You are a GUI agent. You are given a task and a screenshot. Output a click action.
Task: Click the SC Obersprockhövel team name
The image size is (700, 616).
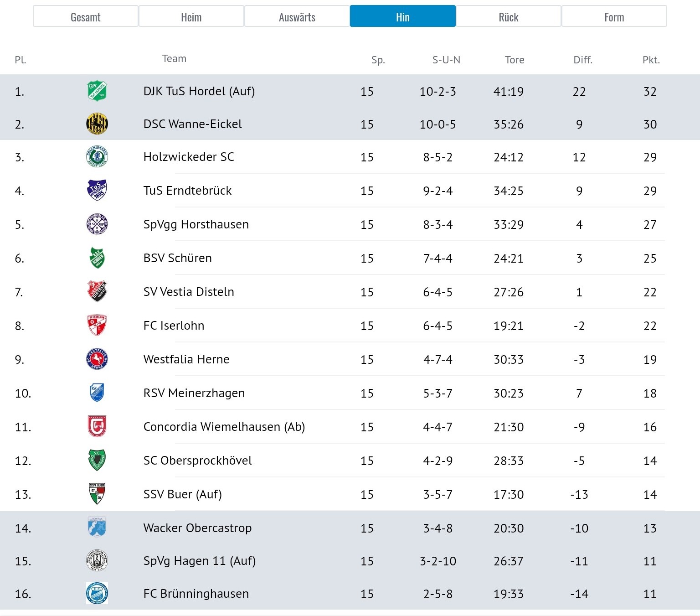coord(197,461)
